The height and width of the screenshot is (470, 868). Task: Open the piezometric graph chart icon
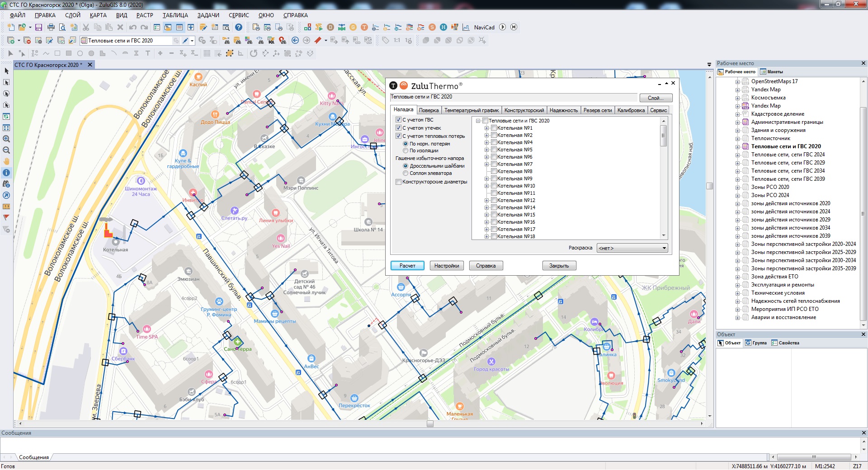(x=466, y=27)
